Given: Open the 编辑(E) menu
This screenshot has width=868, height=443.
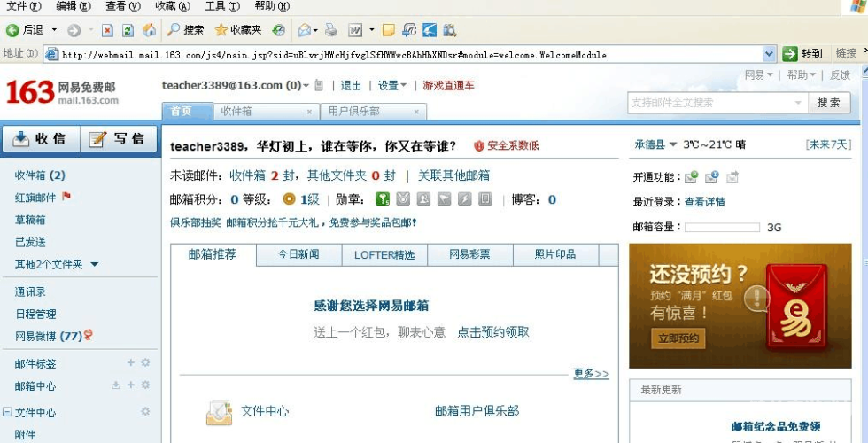Looking at the screenshot, I should click(74, 6).
